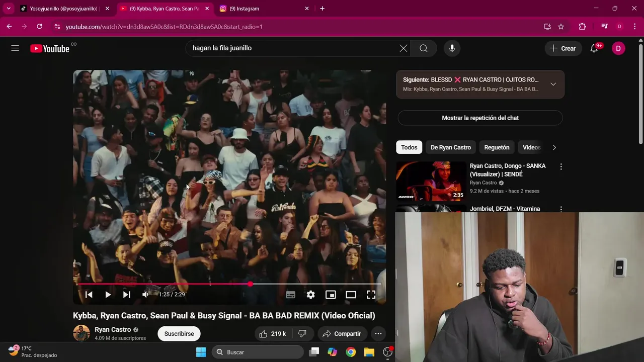Open options for Jombriel Vitamina video
This screenshot has height=362, width=644.
tap(561, 209)
